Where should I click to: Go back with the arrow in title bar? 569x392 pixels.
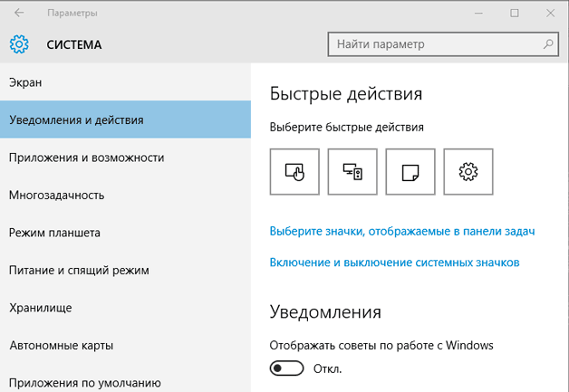19,13
